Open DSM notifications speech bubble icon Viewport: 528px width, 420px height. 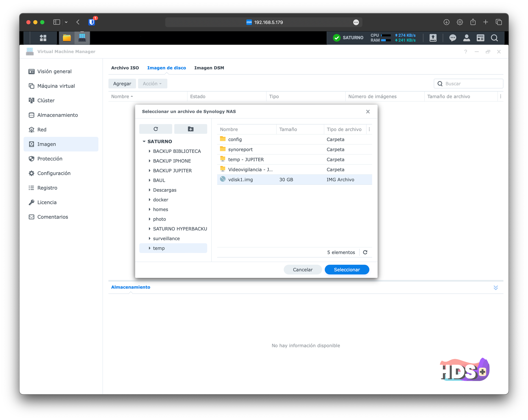pos(453,38)
